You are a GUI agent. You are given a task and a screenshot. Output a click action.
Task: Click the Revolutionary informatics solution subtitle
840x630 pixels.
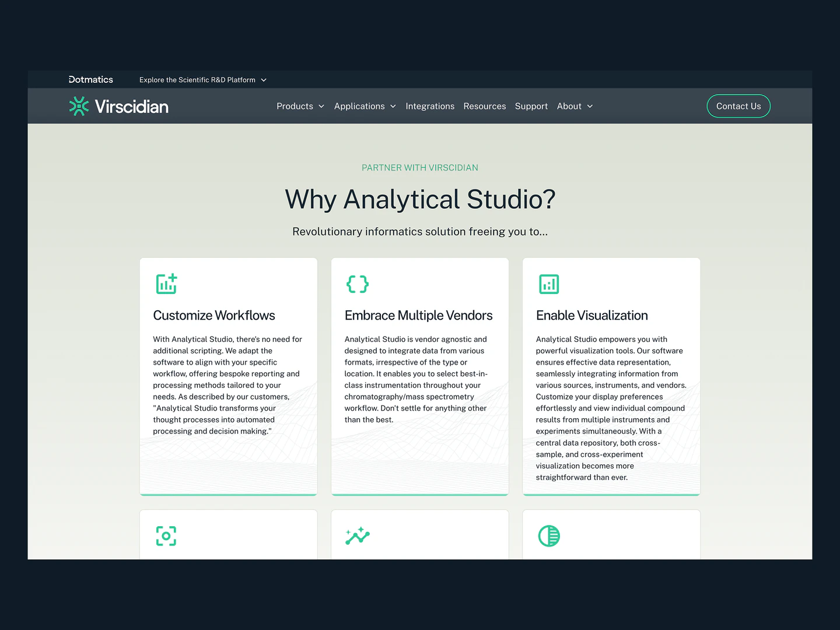click(x=420, y=232)
